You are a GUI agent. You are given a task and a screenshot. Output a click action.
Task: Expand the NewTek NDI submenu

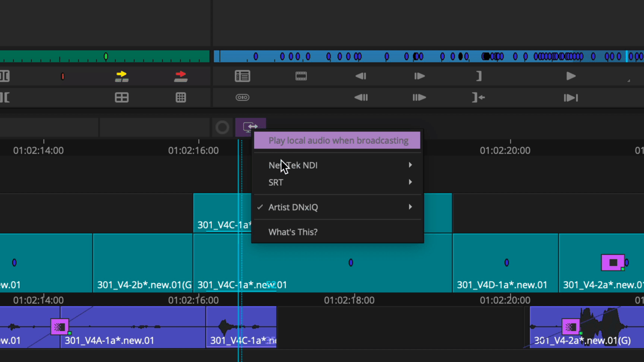(x=410, y=165)
